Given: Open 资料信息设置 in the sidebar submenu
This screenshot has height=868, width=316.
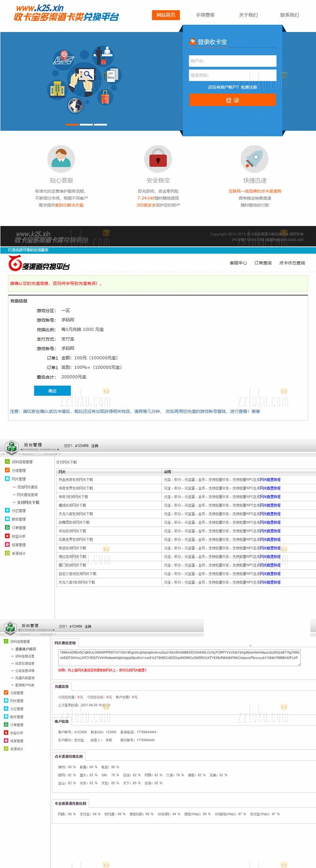Looking at the screenshot, I should coord(24,656).
